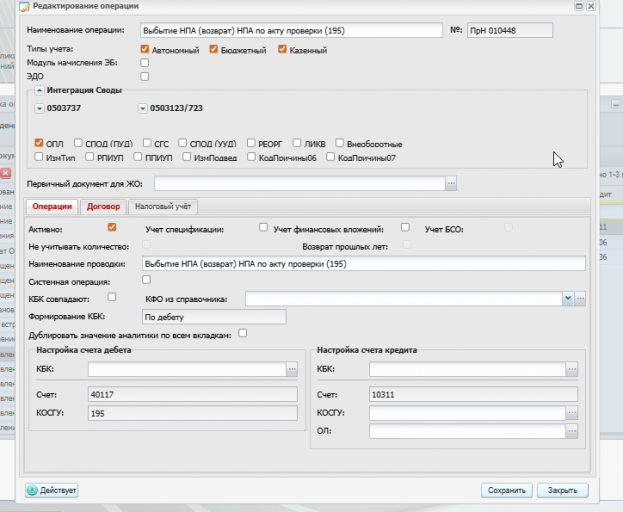This screenshot has width=623, height=512.
Task: Enable Учет финансовых вложений checkbox
Action: pos(405,227)
